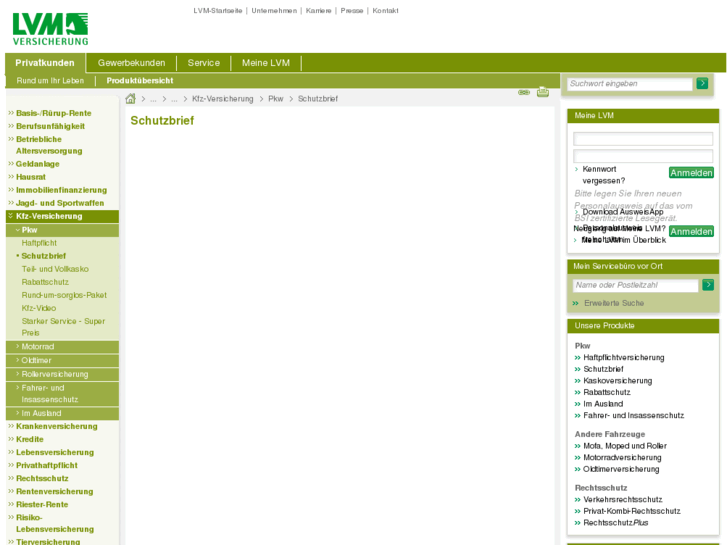This screenshot has width=727, height=545.
Task: Open the Karriere top link
Action: tap(319, 11)
